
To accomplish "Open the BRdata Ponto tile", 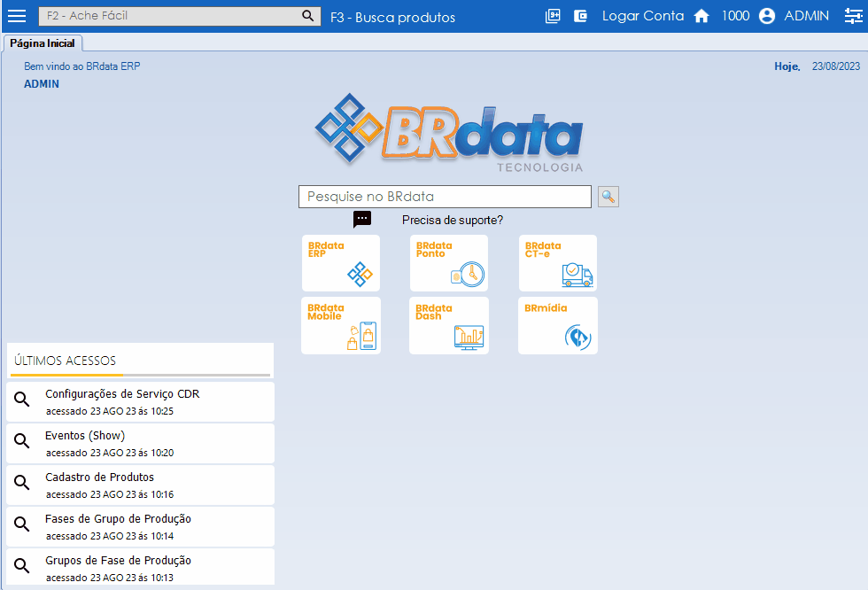I will point(449,263).
